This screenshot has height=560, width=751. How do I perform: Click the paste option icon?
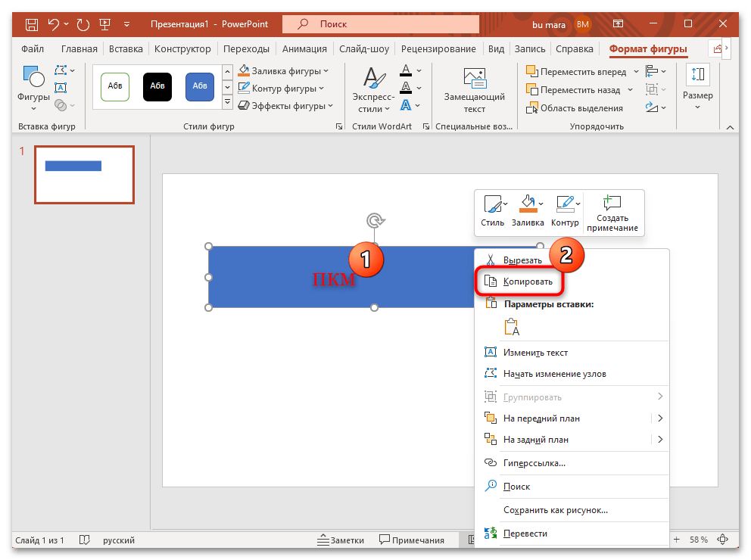click(512, 326)
